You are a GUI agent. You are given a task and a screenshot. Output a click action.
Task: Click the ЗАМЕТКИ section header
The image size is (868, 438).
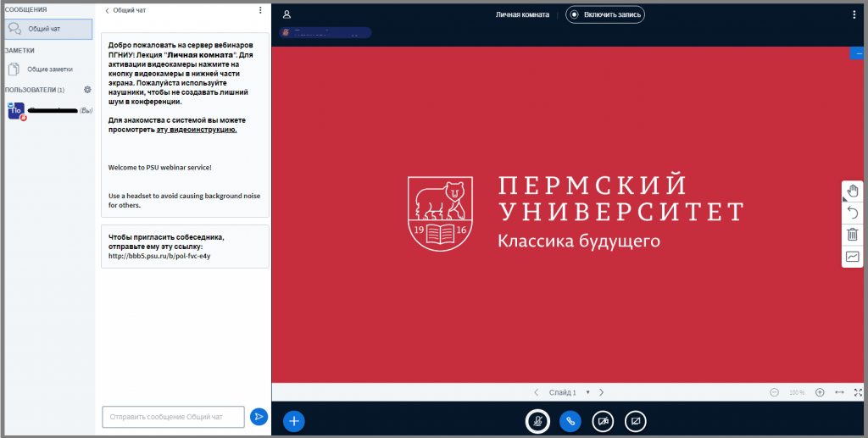19,50
